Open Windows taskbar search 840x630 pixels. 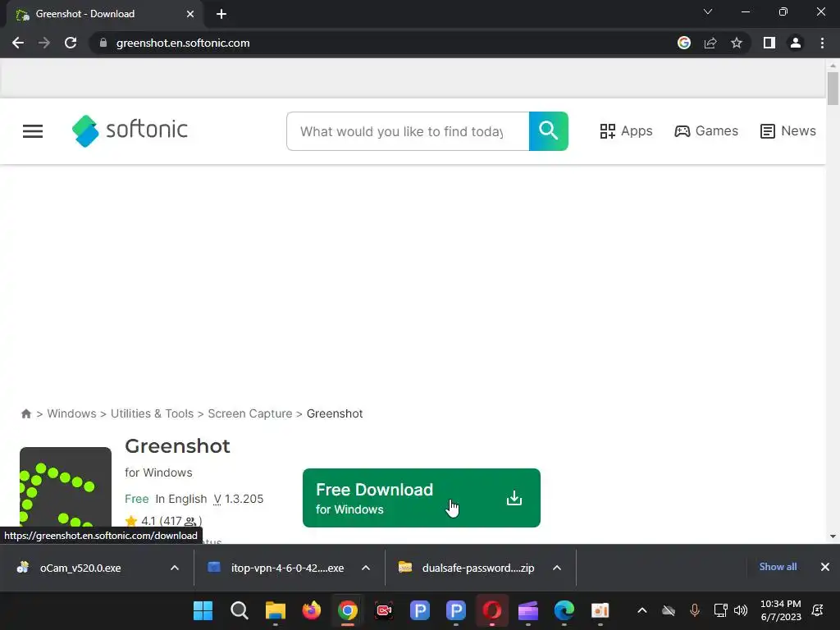(240, 610)
